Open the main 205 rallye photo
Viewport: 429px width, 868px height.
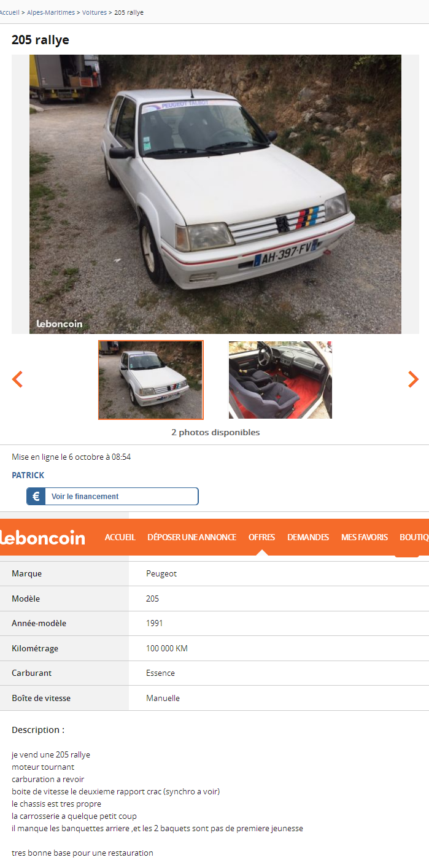coord(215,194)
